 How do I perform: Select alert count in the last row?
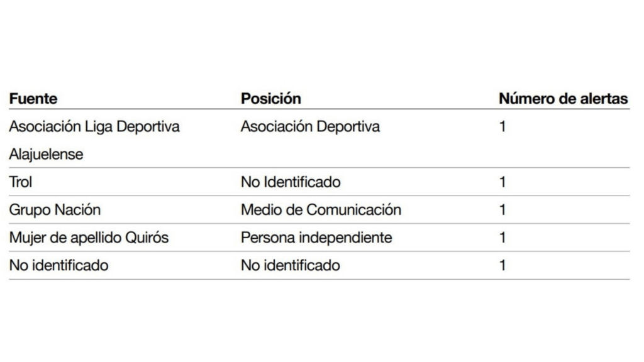pyautogui.click(x=502, y=265)
